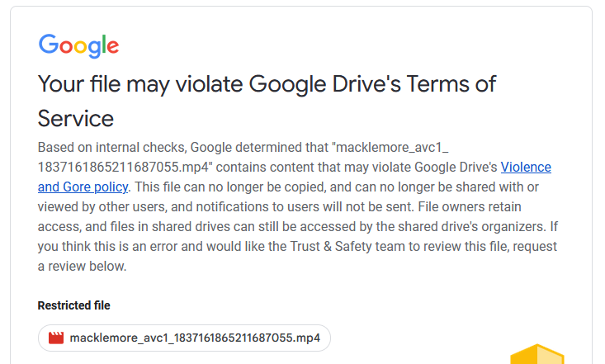Click the 'Restricted file' label

pyautogui.click(x=73, y=305)
